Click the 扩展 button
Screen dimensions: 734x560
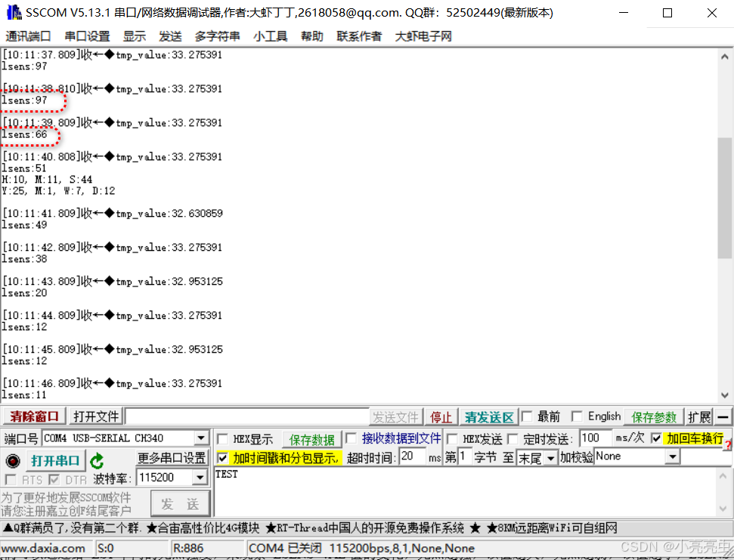pos(699,416)
